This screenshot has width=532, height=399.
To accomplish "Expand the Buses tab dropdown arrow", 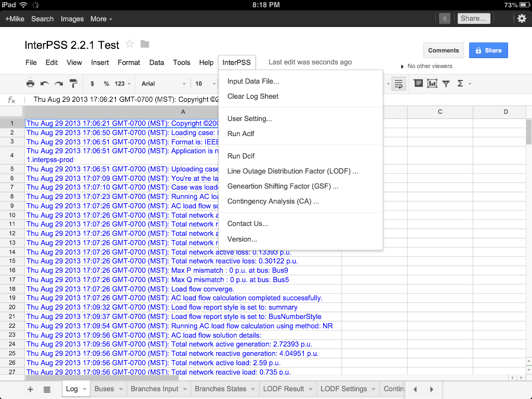I will 121,389.
